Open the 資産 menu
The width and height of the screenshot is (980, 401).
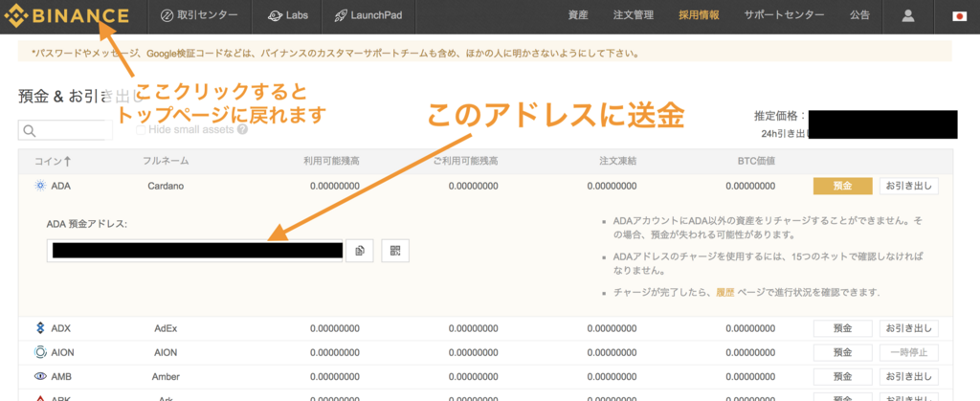click(578, 15)
